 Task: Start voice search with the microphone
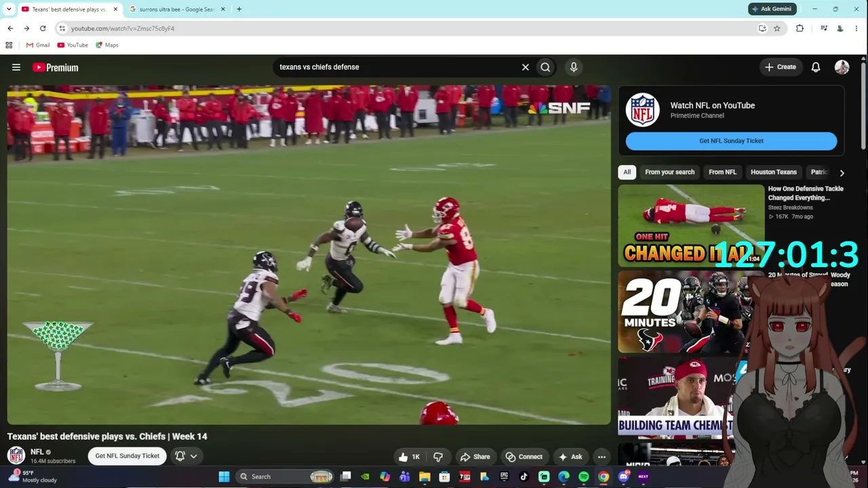click(574, 67)
